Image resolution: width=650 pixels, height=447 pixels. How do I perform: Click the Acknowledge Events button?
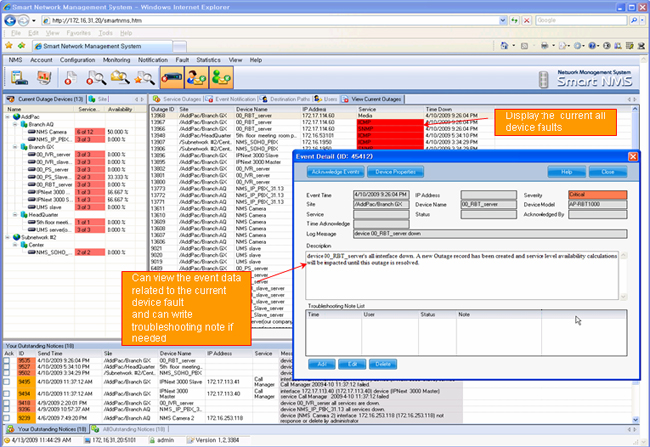[x=334, y=173]
